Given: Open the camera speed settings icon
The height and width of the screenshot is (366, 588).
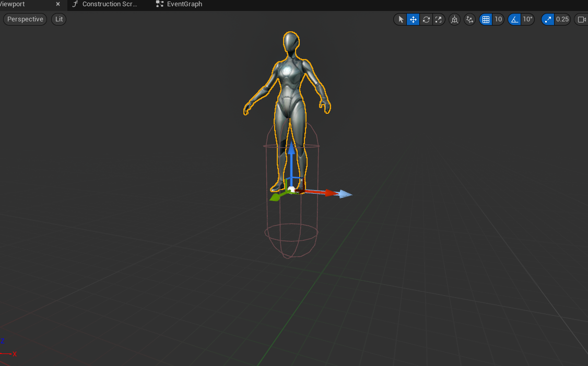Looking at the screenshot, I should (582, 19).
